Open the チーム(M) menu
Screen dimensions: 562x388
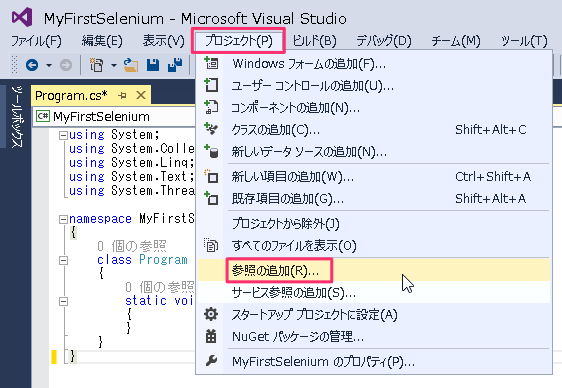[x=456, y=41]
